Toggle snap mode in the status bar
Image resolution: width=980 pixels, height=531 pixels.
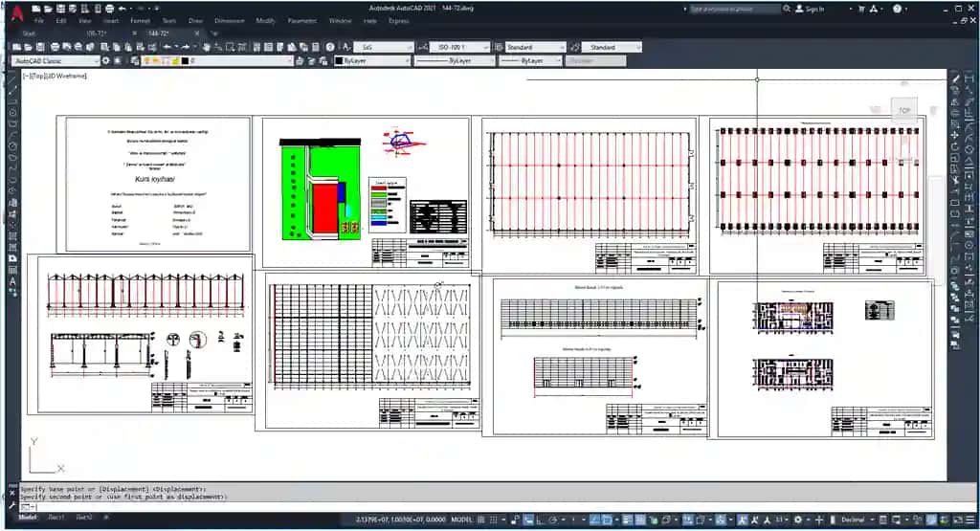point(494,520)
